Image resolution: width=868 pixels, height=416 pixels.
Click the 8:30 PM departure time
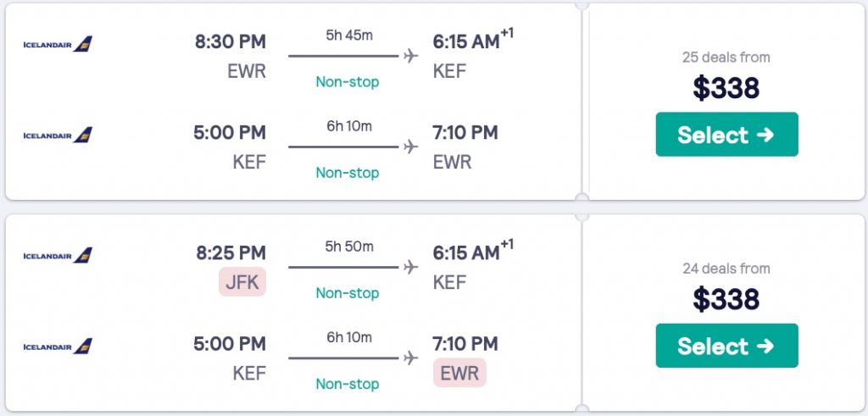click(230, 42)
